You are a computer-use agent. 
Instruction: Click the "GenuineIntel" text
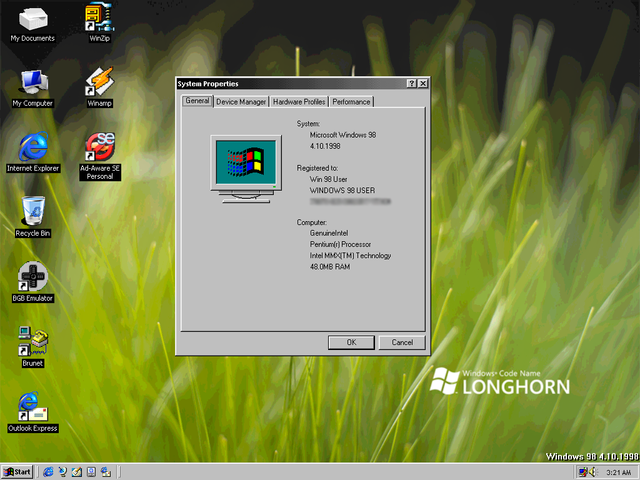click(329, 233)
